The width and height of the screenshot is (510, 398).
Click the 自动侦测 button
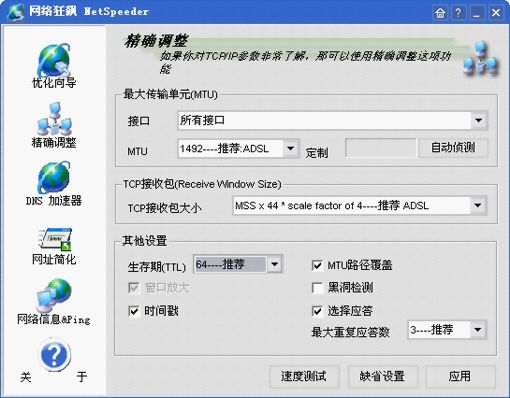[x=453, y=147]
